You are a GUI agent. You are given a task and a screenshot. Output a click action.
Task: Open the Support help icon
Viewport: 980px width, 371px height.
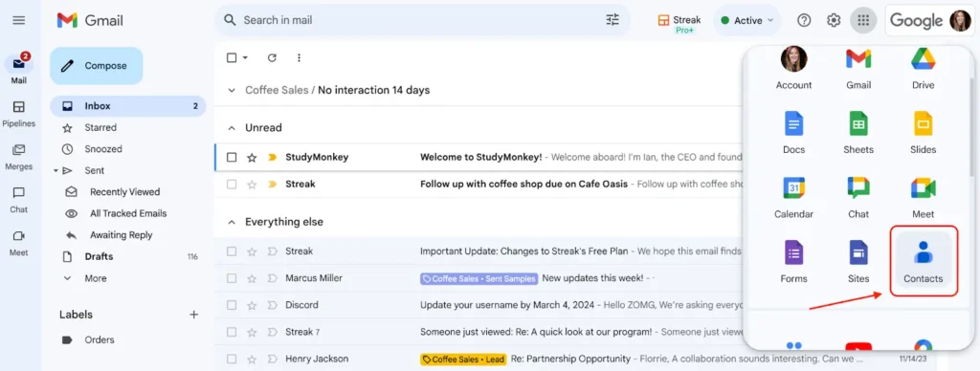click(x=804, y=21)
